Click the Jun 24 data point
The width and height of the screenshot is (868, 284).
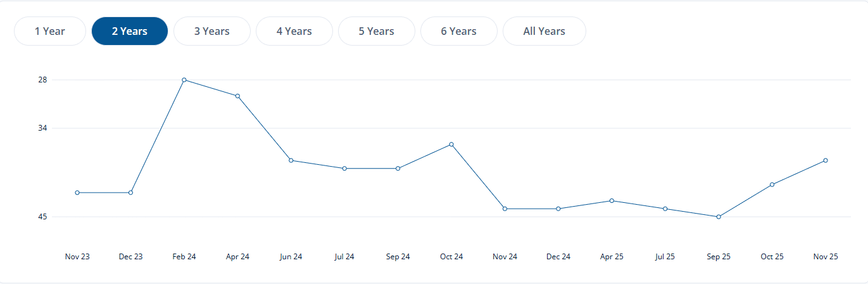click(291, 160)
